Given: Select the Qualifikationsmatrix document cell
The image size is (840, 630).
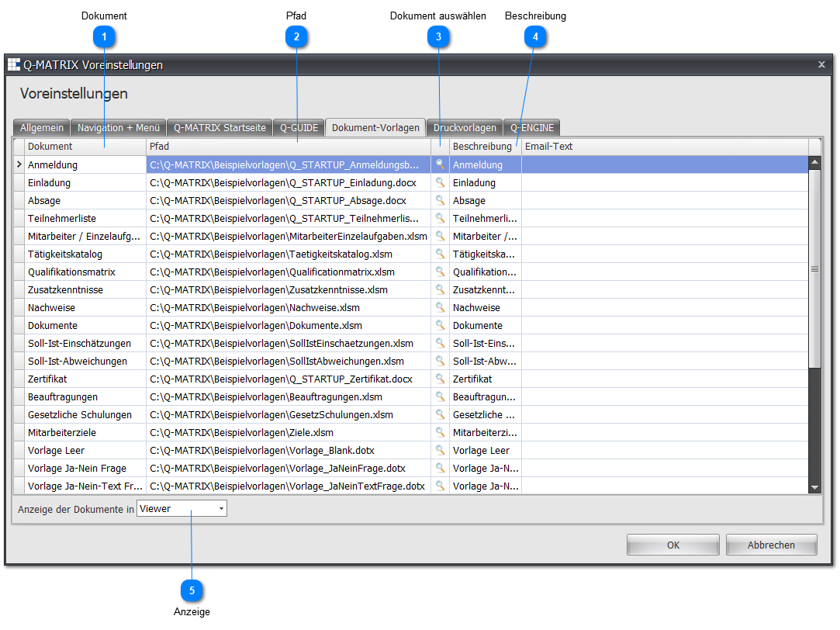Looking at the screenshot, I should [x=85, y=272].
